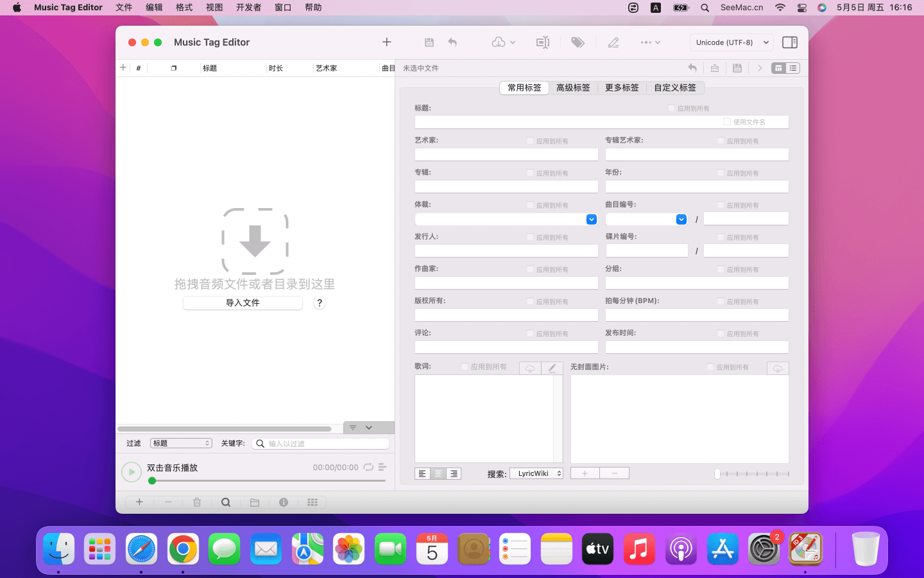924x578 pixels.
Task: Expand the 体裁 genre dropdown arrow
Action: pos(592,220)
